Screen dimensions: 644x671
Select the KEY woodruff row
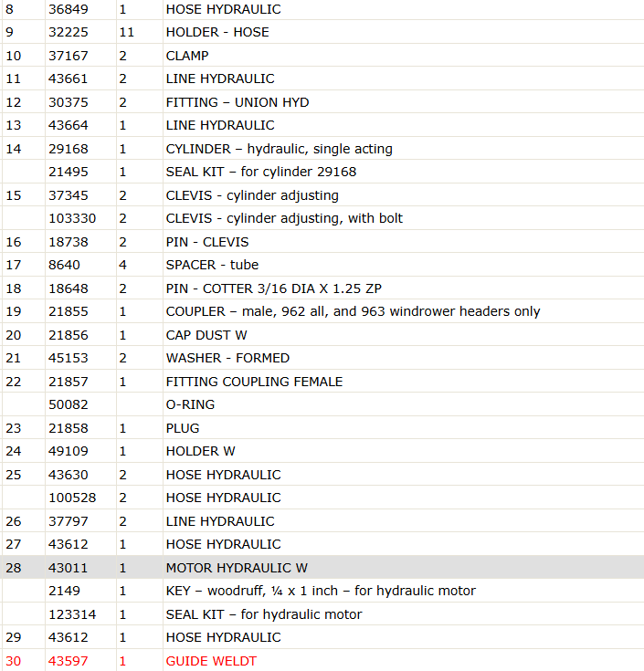[322, 591]
